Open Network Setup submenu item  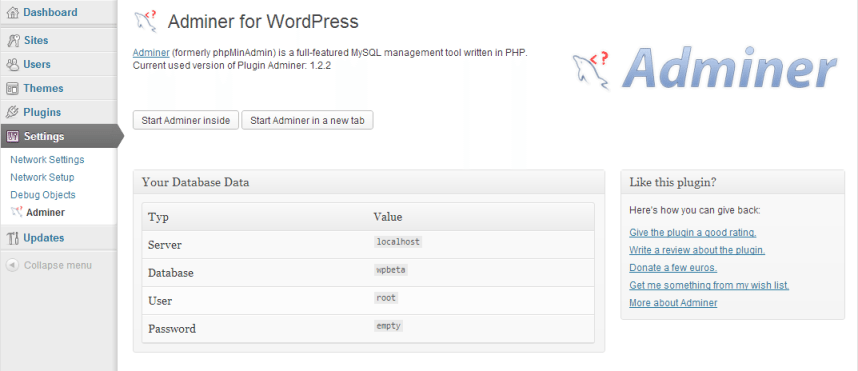(x=42, y=177)
